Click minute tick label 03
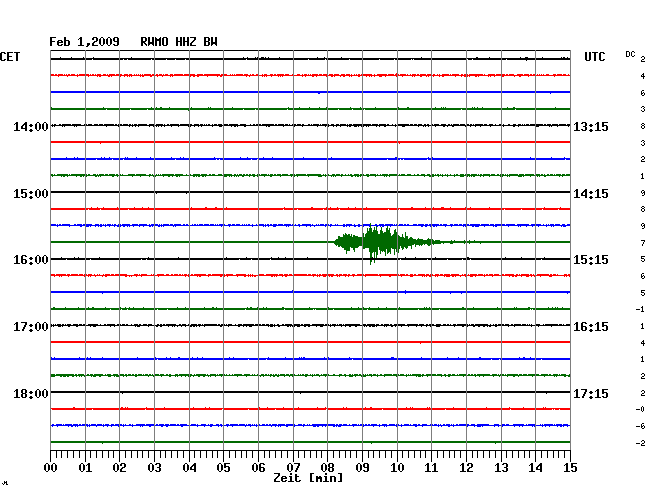Viewport: 650px width, 494px height. (155, 467)
